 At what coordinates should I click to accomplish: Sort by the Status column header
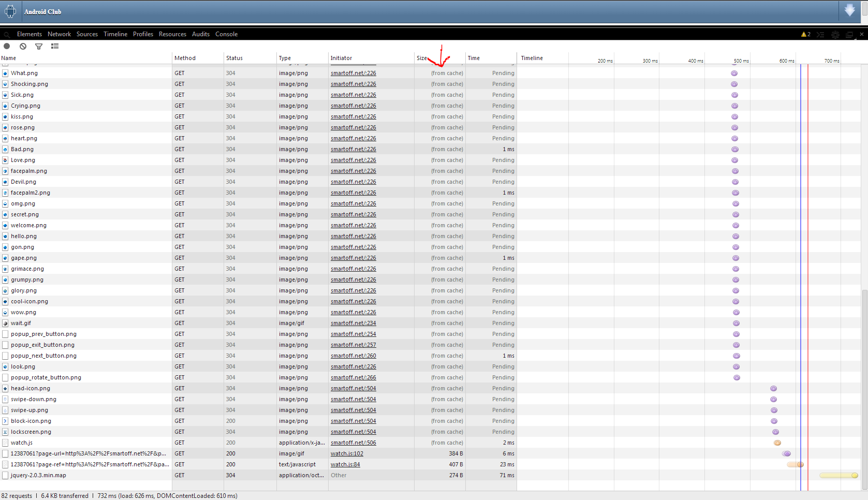[x=234, y=58]
